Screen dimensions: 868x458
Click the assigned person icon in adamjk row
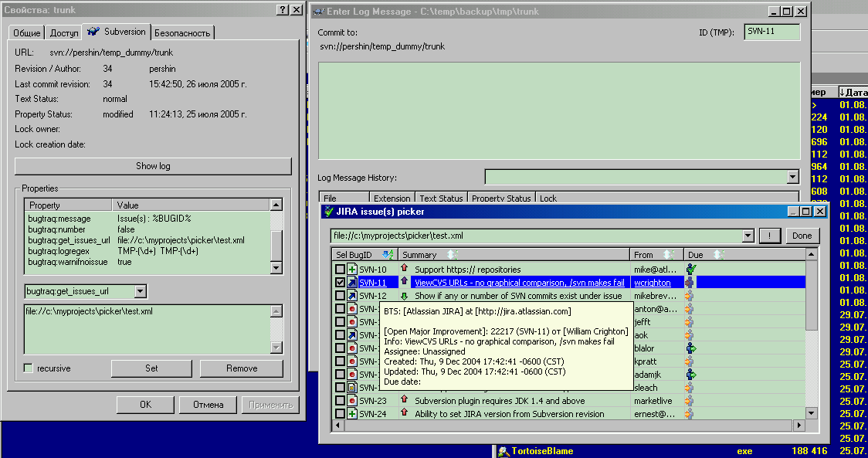point(690,375)
